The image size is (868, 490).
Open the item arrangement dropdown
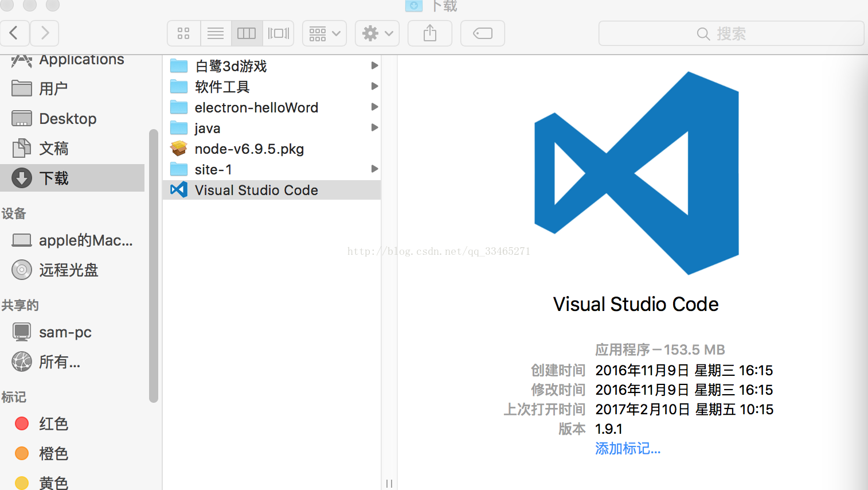click(x=324, y=33)
